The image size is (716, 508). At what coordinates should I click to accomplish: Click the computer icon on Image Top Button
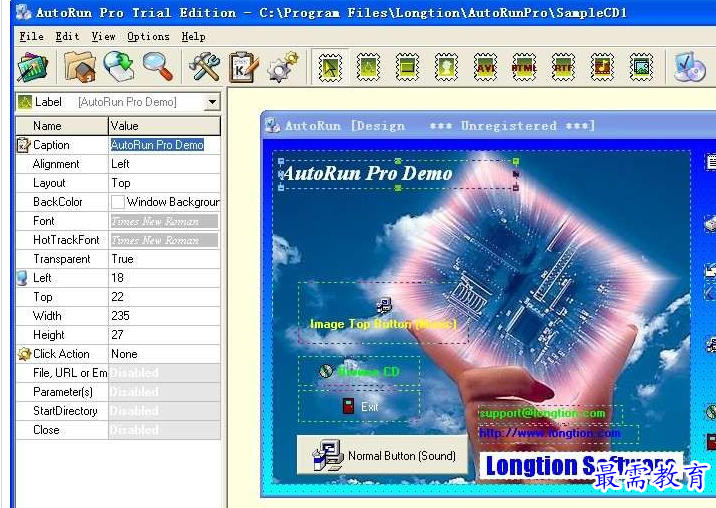[384, 306]
